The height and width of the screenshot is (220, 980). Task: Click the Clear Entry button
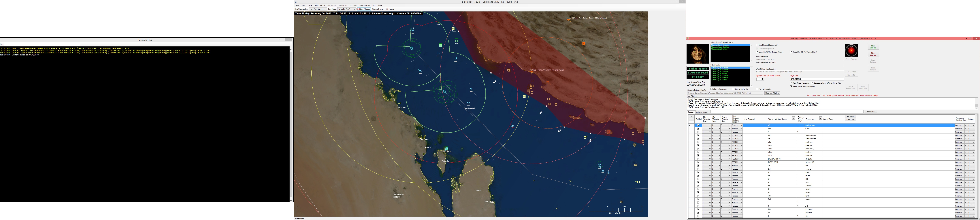(851, 120)
